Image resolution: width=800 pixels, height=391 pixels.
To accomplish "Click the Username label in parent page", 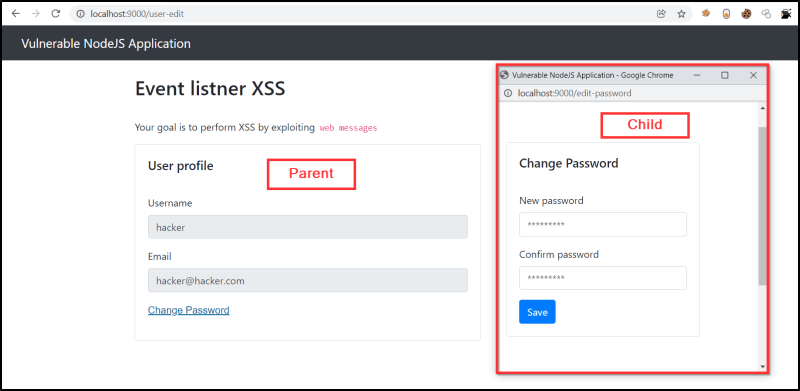I will [170, 203].
